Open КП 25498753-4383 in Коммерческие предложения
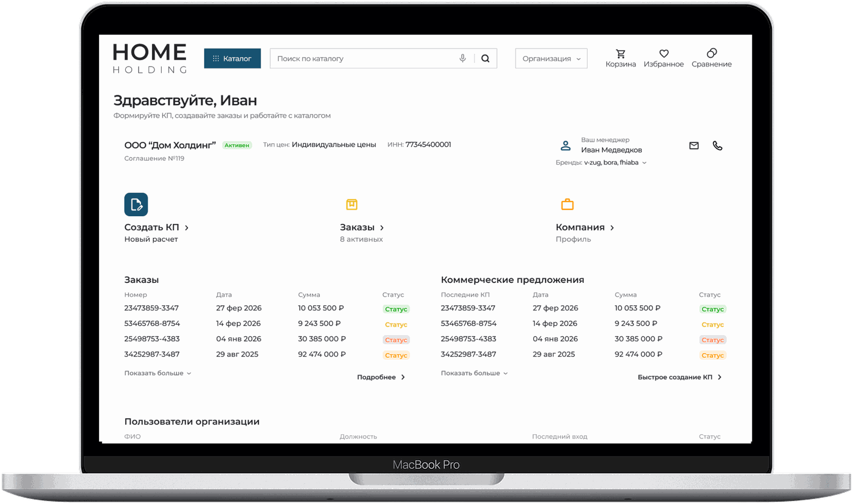This screenshot has height=504, width=853. [469, 339]
